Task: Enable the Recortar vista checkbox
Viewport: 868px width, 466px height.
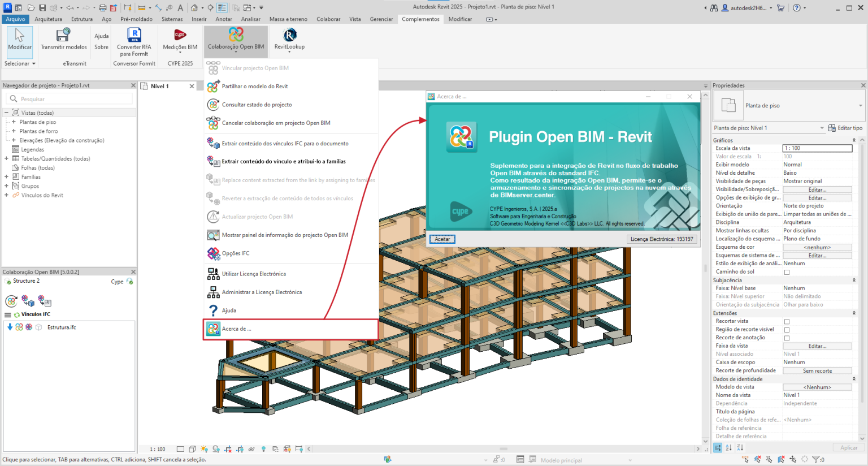Action: click(787, 321)
